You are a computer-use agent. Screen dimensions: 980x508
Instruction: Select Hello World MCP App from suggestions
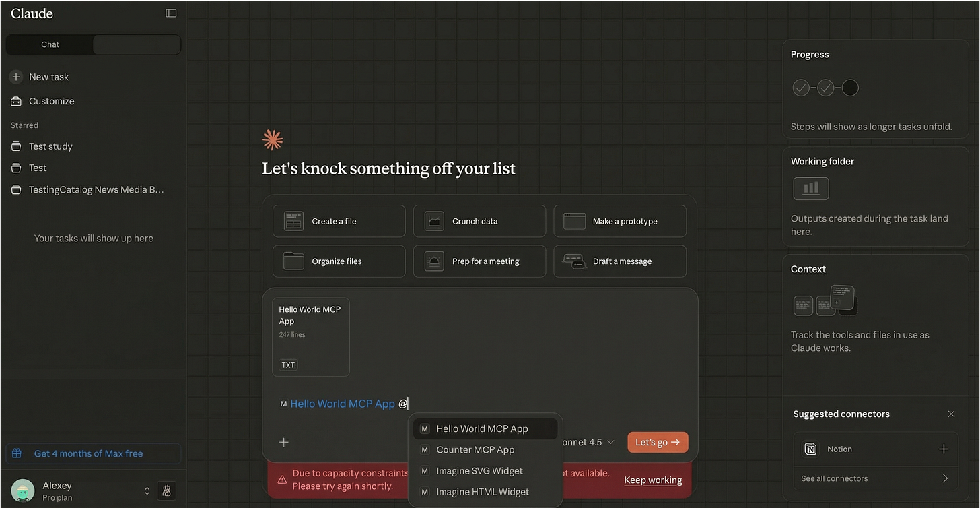tap(485, 428)
